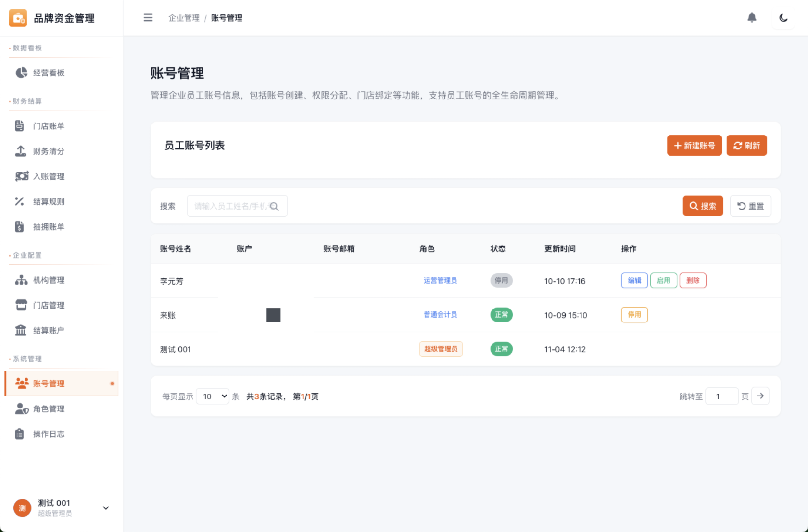The height and width of the screenshot is (532, 808).
Task: Go to 财务清分 page
Action: pos(48,151)
